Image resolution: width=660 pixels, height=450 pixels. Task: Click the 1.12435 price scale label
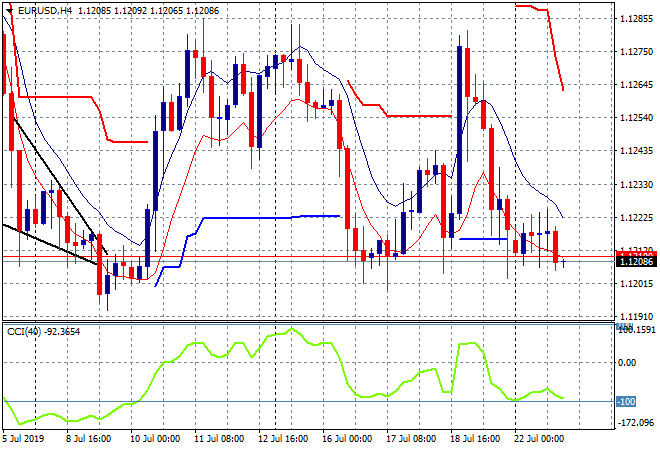[636, 151]
